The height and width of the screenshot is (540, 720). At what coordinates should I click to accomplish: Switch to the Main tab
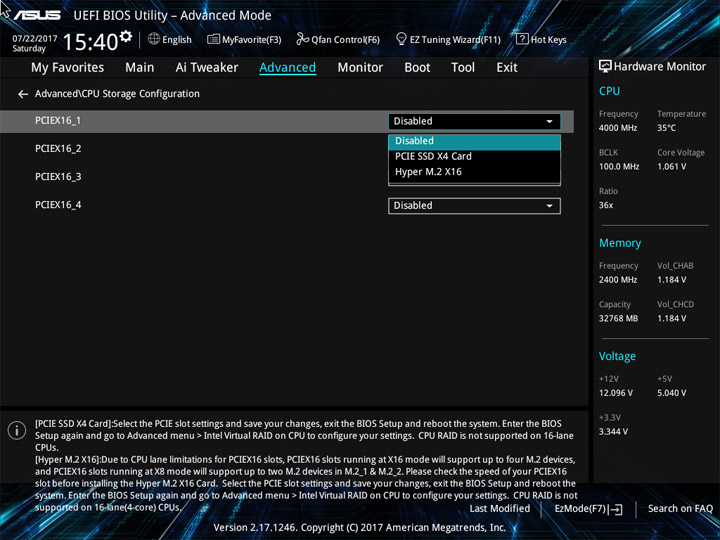(x=140, y=68)
